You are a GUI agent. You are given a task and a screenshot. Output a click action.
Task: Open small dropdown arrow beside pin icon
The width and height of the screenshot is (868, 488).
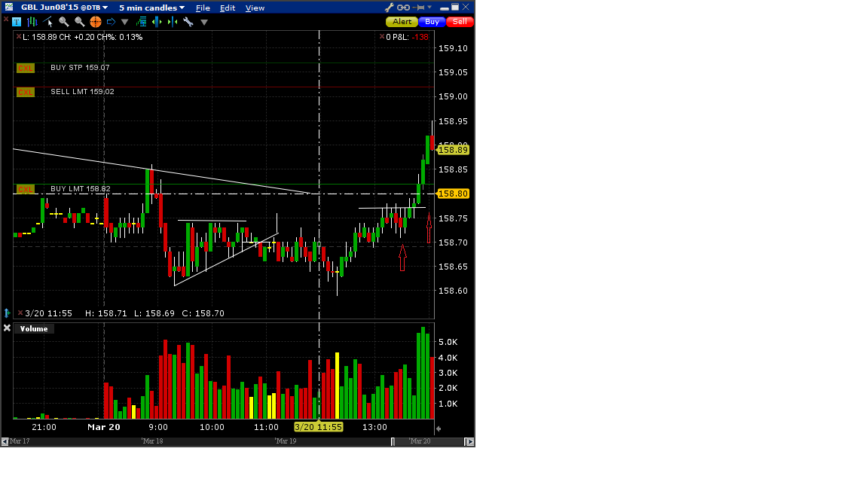[x=429, y=8]
